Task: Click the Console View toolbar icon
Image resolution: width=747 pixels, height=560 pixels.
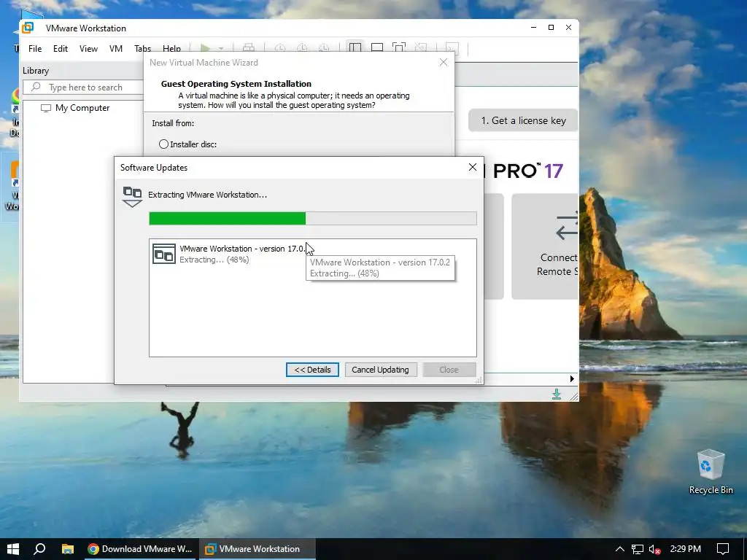Action: (452, 48)
